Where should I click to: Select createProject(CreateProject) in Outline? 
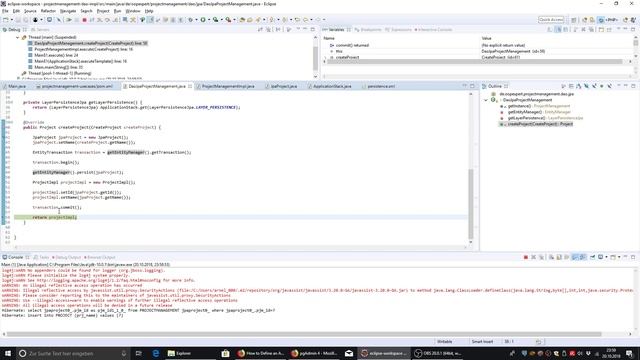click(x=536, y=124)
